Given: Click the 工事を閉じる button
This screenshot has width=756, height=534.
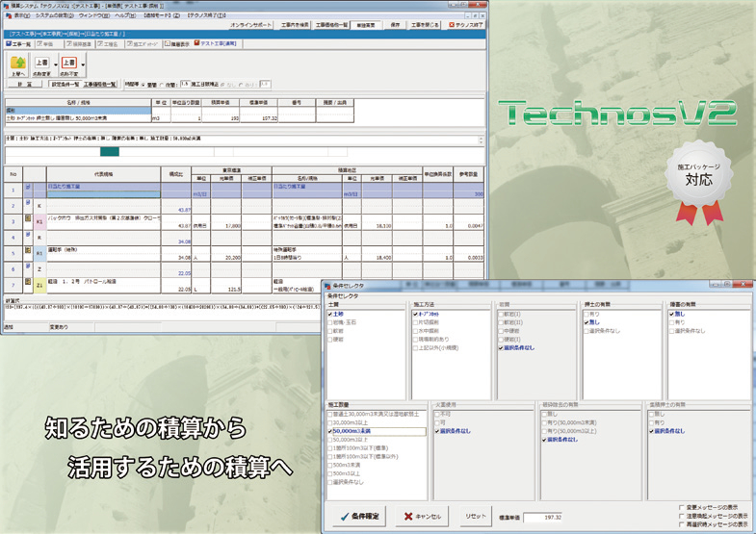Looking at the screenshot, I should point(425,25).
